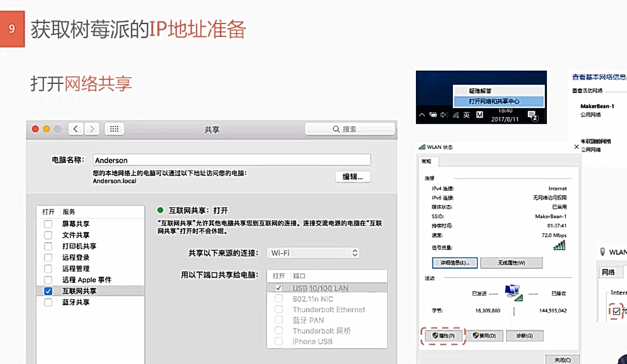Click the 英 input language indicator
627x364 pixels.
point(466,115)
